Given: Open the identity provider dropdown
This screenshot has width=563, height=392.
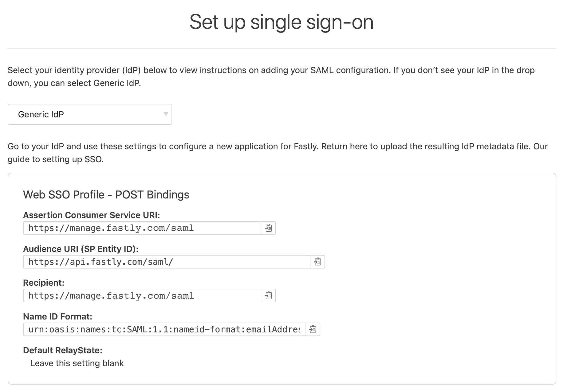Looking at the screenshot, I should (x=90, y=114).
